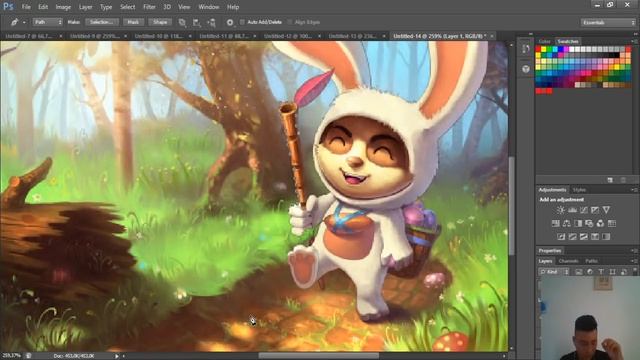Add a Gradient Map adjustment
The image size is (640, 360).
click(606, 236)
